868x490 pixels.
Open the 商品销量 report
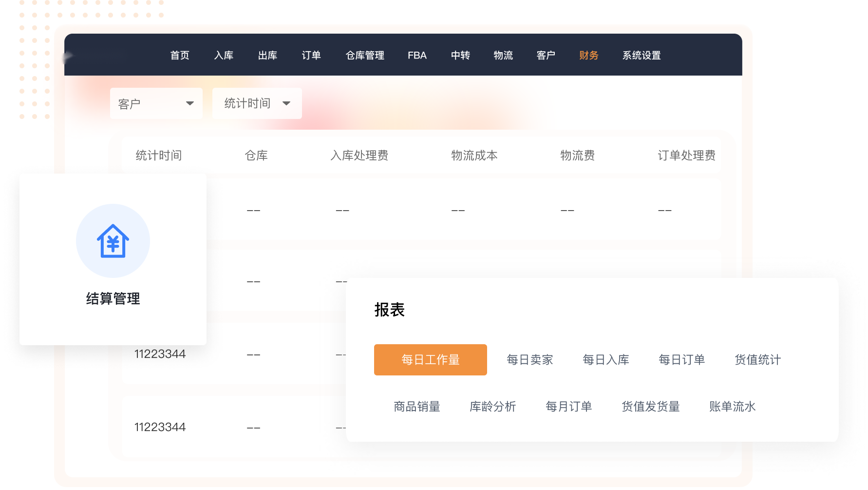point(417,407)
